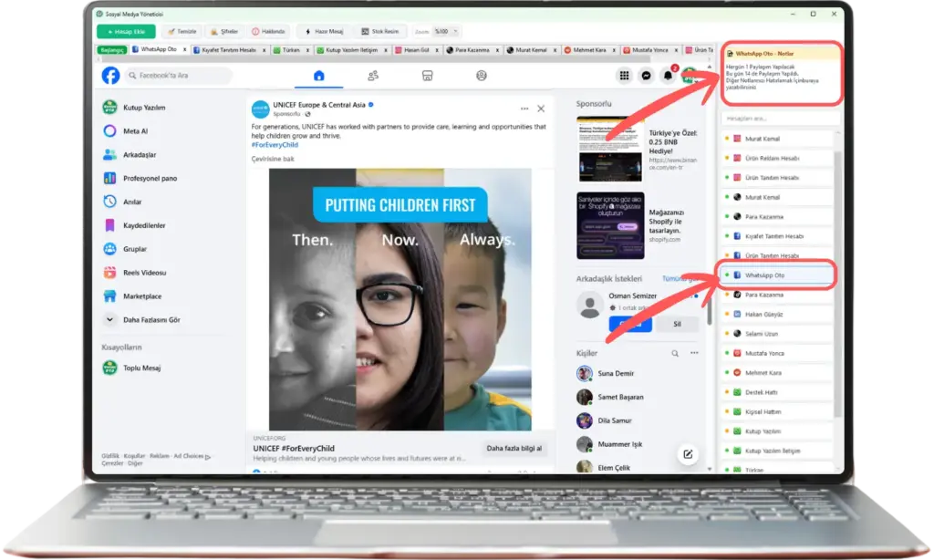This screenshot has height=560, width=934.
Task: Open Kutup Yazılım profile in left sidebar
Action: (x=135, y=108)
